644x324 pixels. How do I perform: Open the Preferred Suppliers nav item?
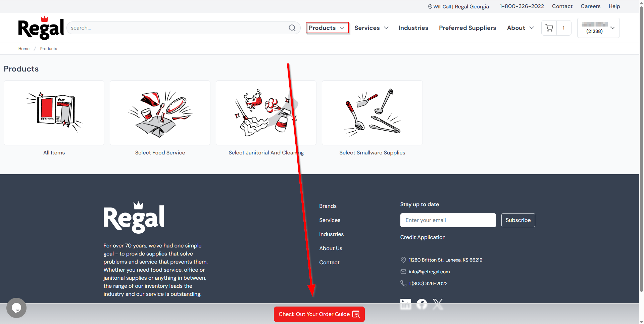pos(467,28)
